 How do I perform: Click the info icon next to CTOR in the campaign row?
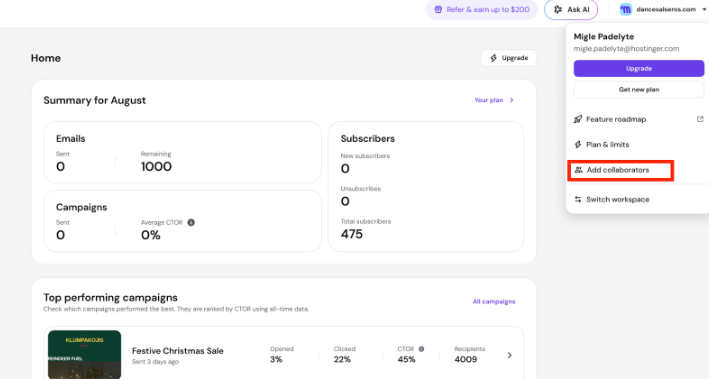tap(421, 349)
